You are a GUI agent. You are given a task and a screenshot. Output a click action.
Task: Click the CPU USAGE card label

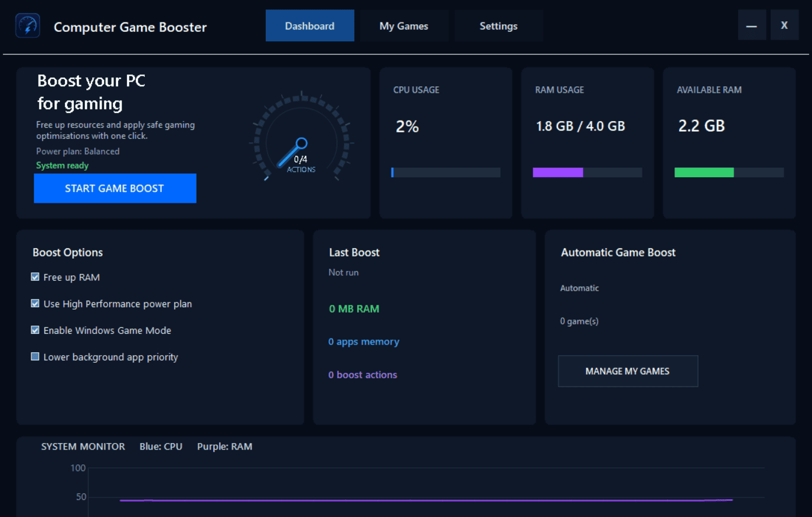pos(416,90)
